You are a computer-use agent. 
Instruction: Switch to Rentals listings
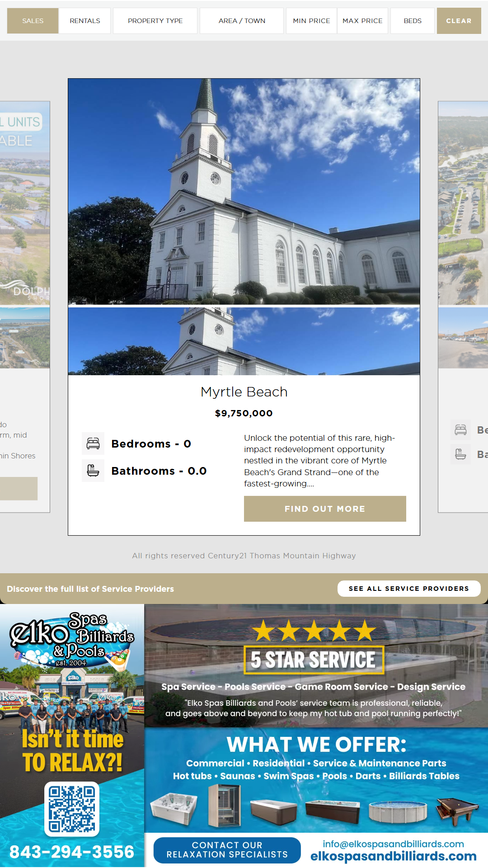85,21
